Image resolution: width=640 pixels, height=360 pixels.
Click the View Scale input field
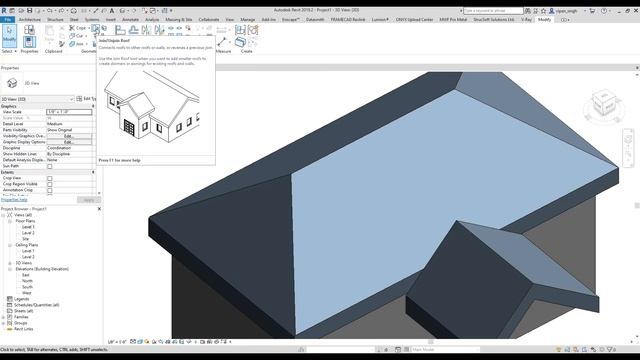pos(69,112)
